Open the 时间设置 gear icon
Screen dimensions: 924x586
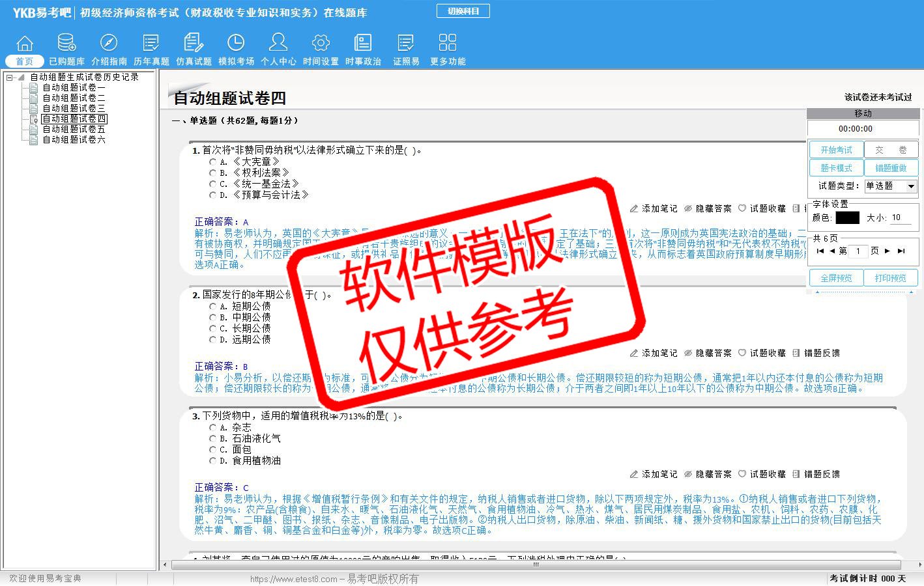(x=321, y=44)
